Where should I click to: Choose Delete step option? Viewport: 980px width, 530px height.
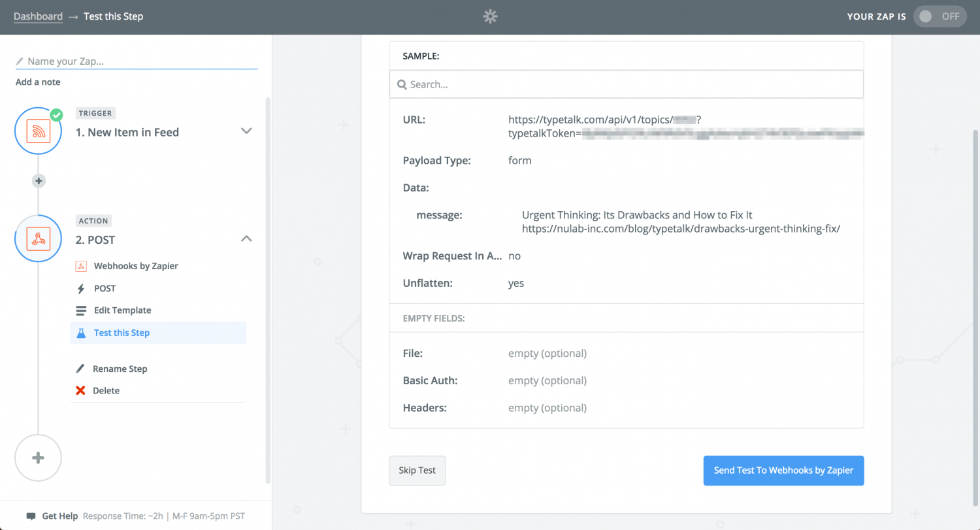tap(106, 391)
